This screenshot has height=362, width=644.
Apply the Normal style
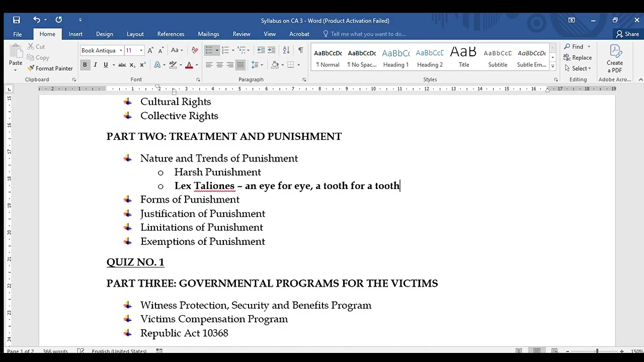[328, 58]
